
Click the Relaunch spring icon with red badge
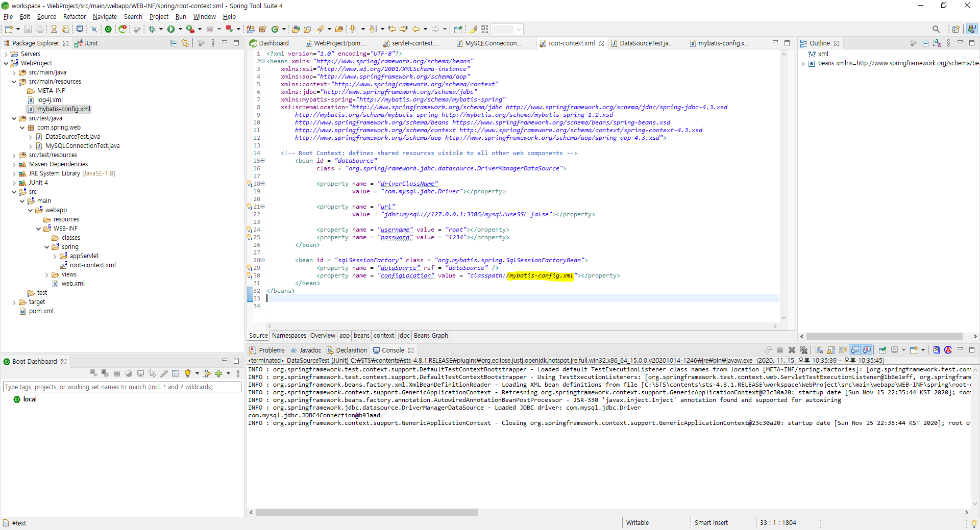(x=122, y=29)
